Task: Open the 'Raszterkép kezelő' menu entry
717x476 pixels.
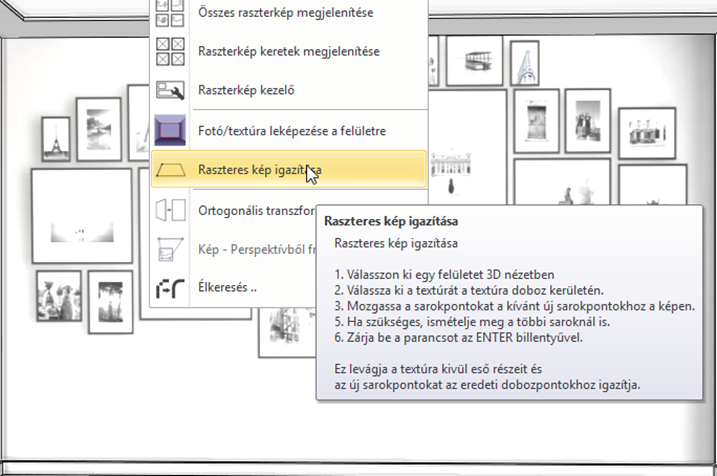Action: 246,91
